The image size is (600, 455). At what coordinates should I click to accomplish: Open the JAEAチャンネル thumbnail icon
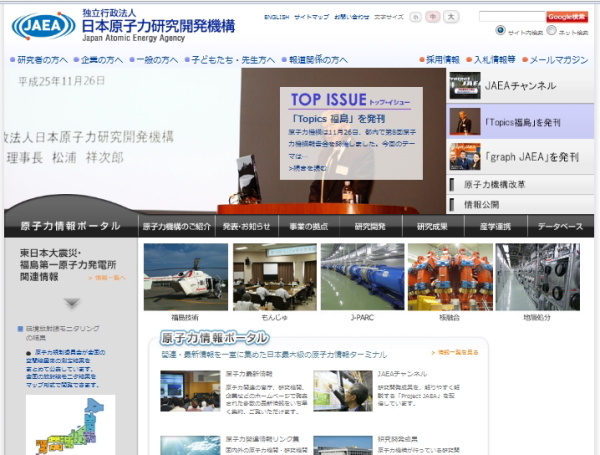coord(463,86)
